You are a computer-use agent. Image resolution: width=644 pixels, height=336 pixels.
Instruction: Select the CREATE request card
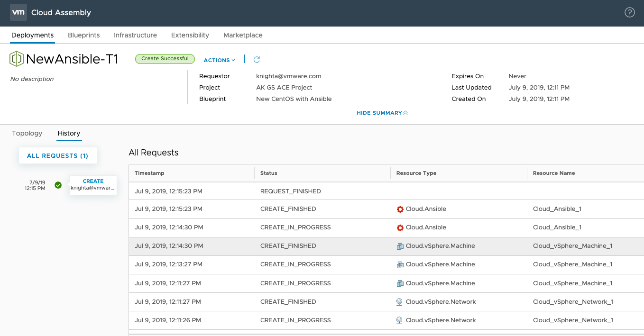point(93,184)
